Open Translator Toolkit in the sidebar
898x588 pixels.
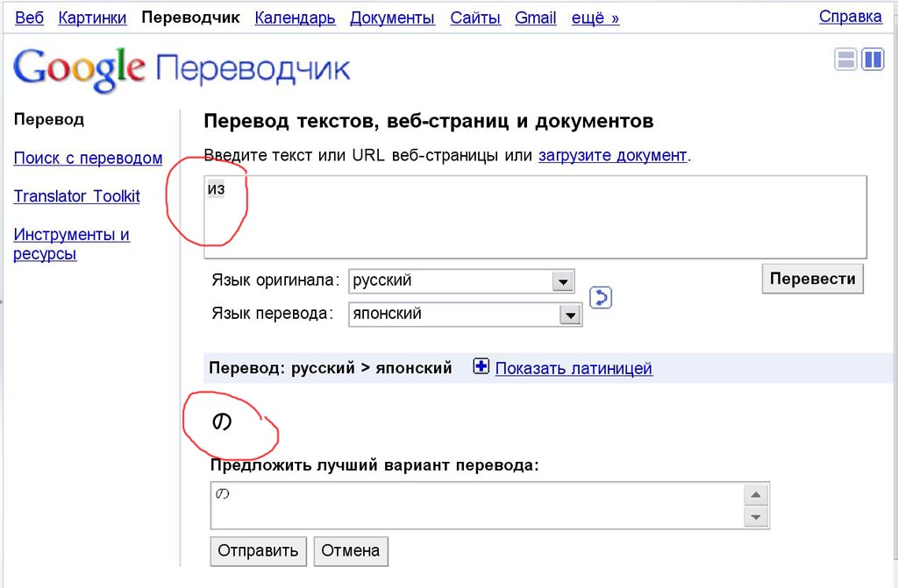[x=76, y=196]
